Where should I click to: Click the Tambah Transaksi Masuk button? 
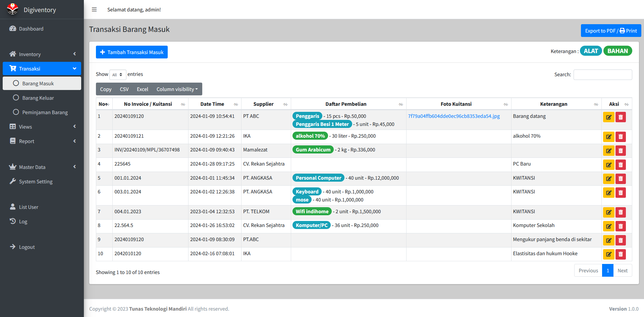click(132, 52)
